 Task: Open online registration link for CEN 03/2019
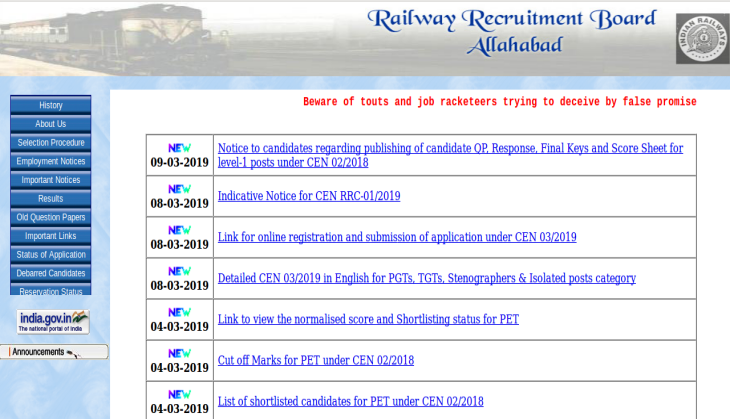(x=397, y=237)
